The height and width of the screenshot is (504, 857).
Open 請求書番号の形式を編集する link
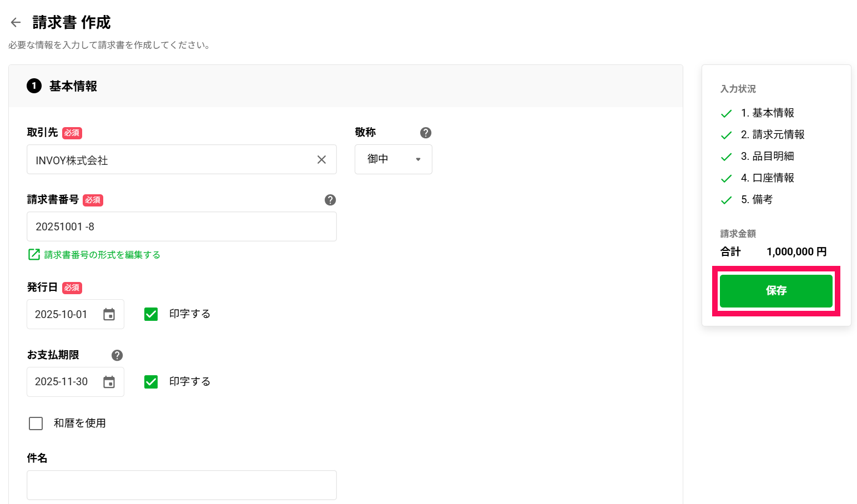pyautogui.click(x=102, y=255)
